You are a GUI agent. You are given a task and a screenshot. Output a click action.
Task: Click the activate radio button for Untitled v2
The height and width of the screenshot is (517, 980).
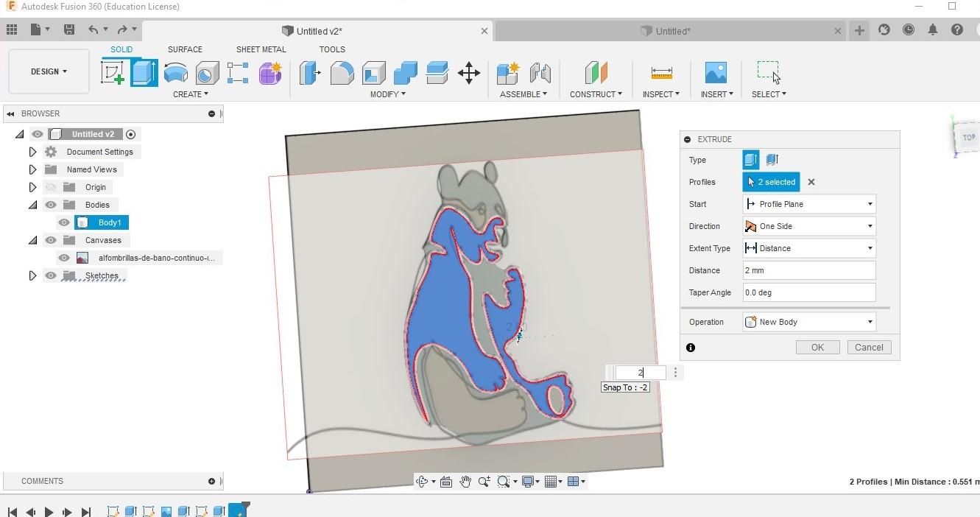pyautogui.click(x=131, y=134)
